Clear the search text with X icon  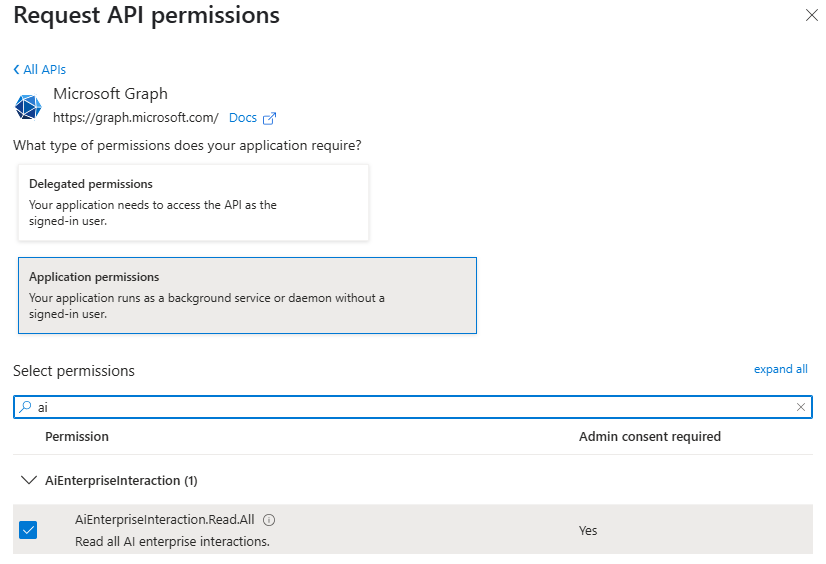coord(801,407)
